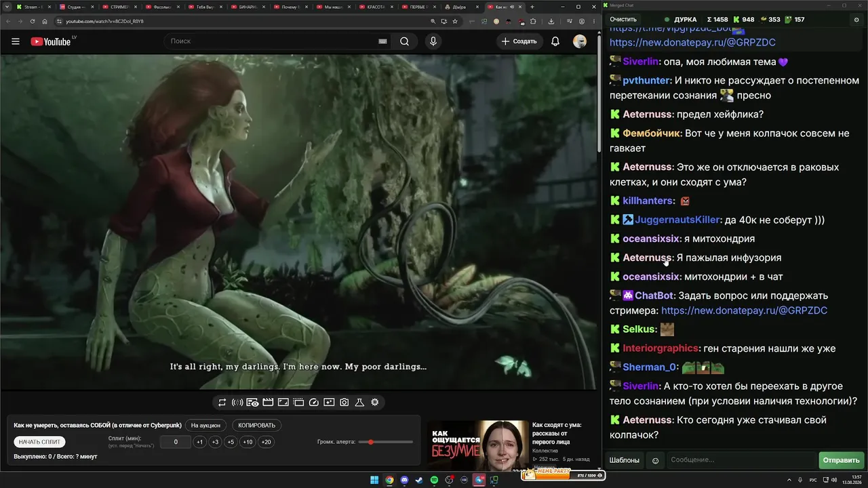Open the emoji picker in chat
Viewport: 868px width, 488px height.
(x=655, y=460)
